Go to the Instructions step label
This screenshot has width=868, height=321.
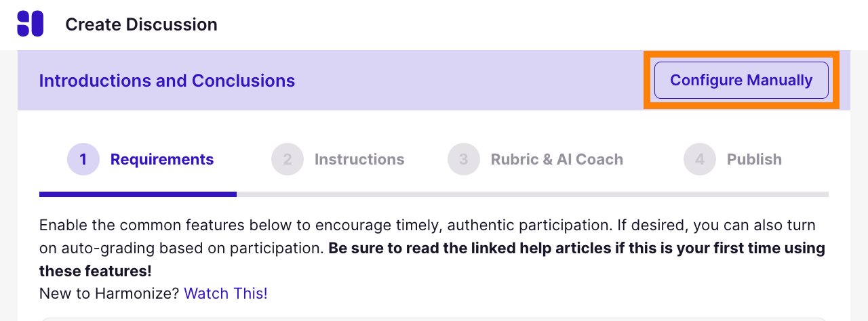[x=359, y=159]
